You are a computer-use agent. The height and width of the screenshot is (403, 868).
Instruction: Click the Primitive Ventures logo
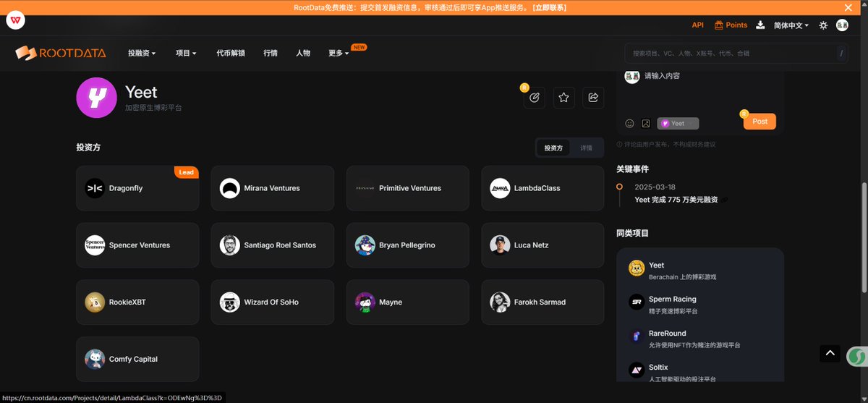point(365,188)
